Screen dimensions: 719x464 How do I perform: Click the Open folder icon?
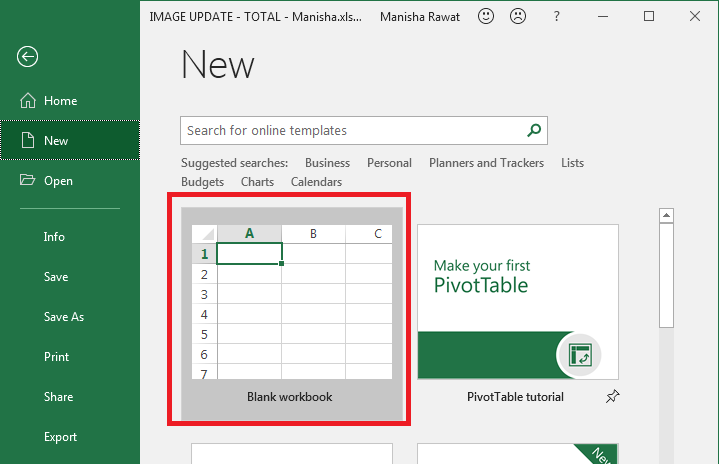click(x=28, y=180)
